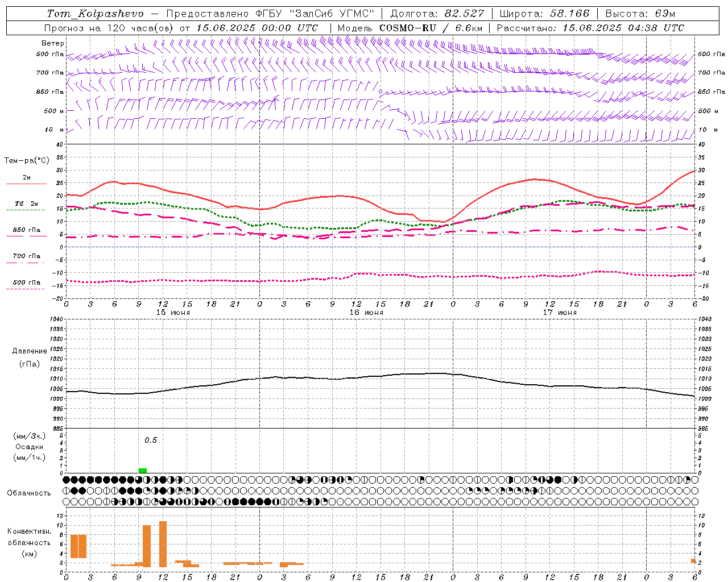Click the green dashed Td legend line
Viewport: 728px width, 582px height.
click(x=25, y=210)
